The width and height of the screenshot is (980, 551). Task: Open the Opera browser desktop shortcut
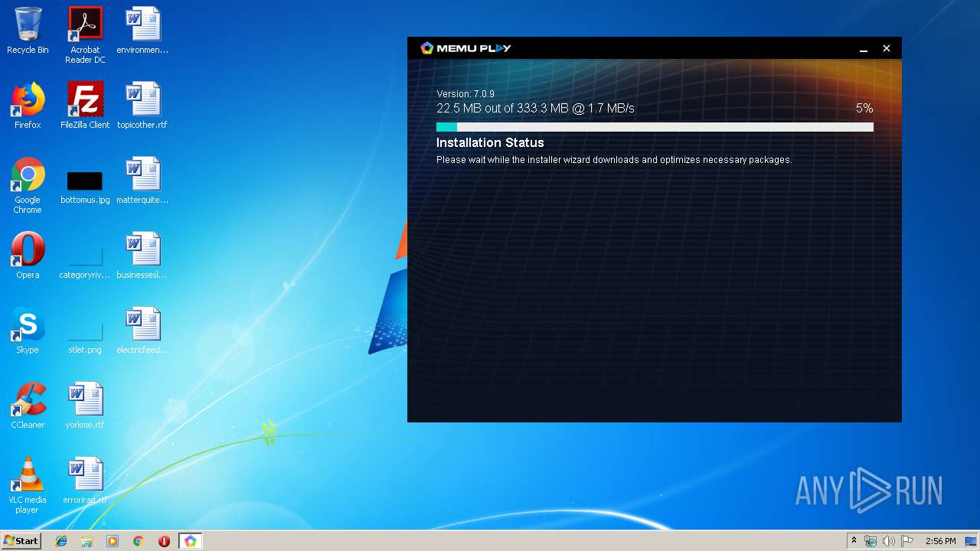coord(28,256)
